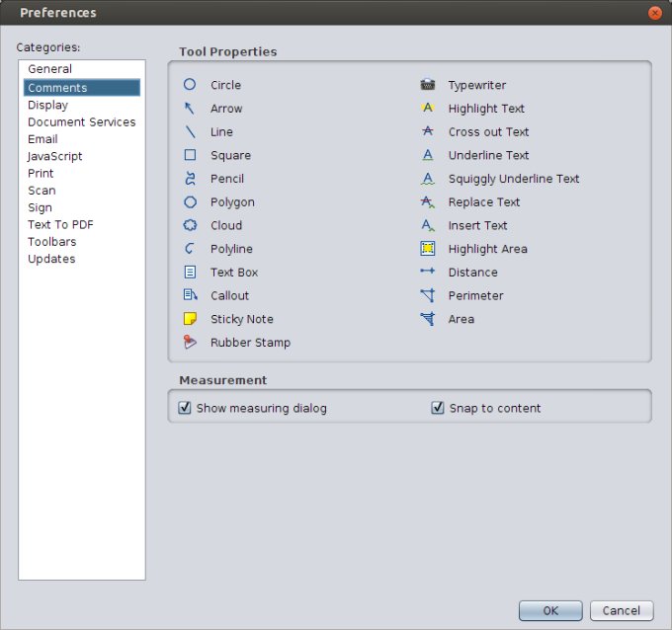
Task: Click the Underline Text icon
Action: click(x=428, y=155)
